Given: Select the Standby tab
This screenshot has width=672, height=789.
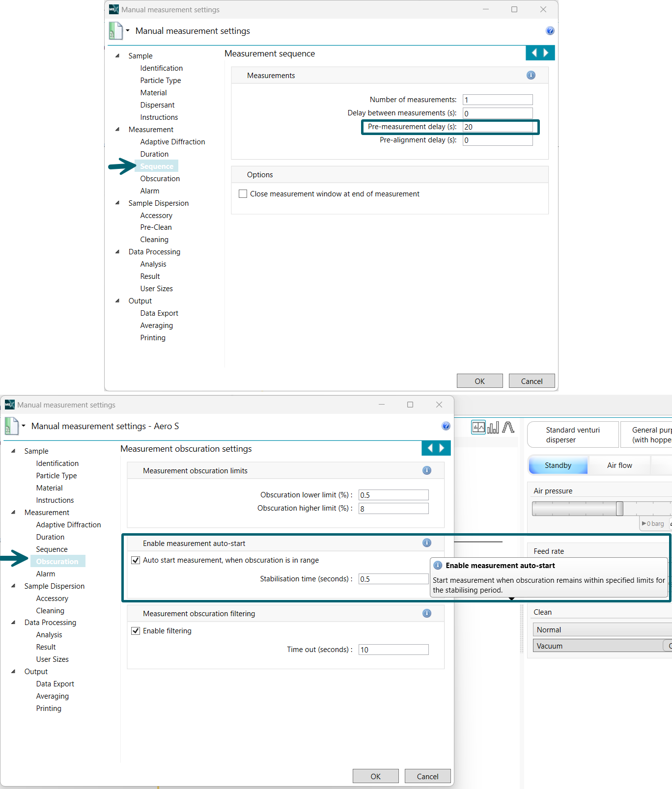Looking at the screenshot, I should [x=558, y=465].
